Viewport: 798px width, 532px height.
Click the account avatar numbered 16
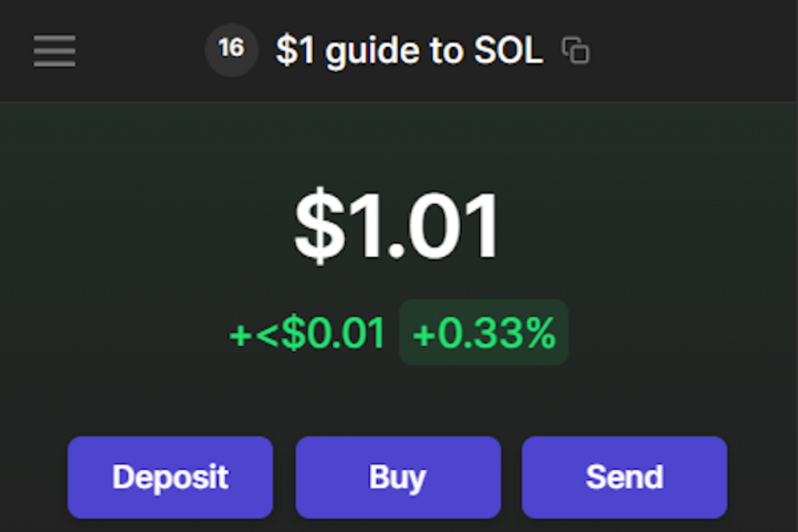tap(231, 50)
